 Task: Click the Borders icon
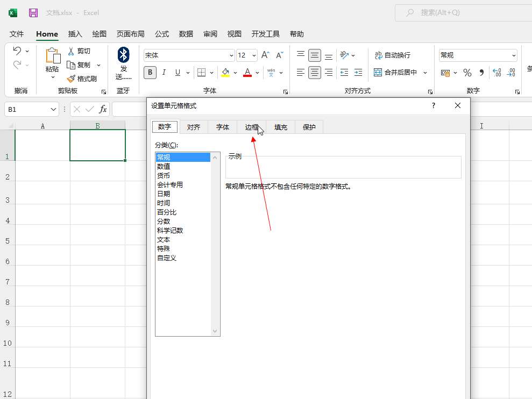(202, 72)
